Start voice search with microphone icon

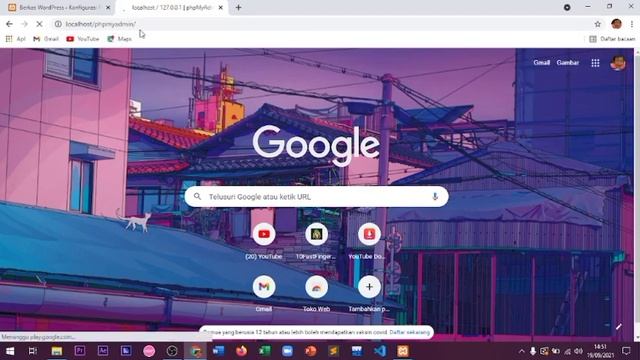(435, 197)
